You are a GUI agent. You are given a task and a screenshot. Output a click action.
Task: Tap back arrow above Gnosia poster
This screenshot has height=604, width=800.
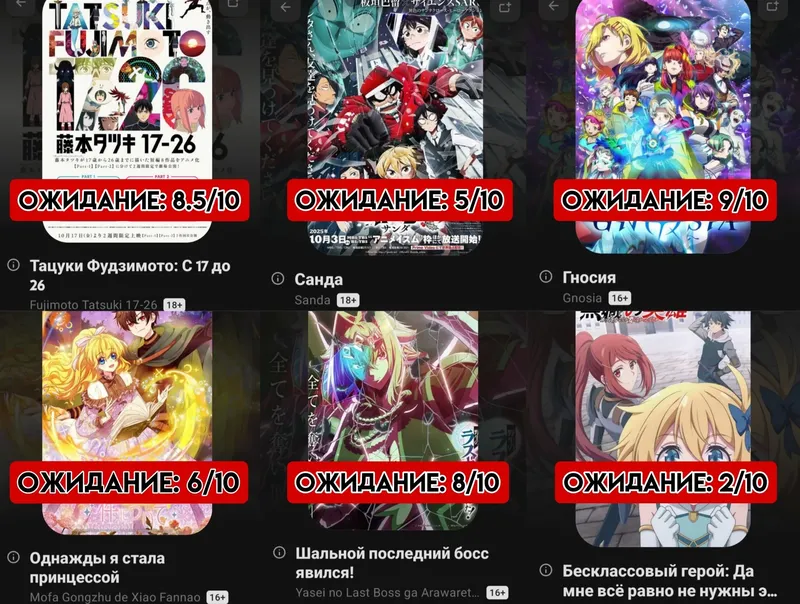[x=554, y=7]
